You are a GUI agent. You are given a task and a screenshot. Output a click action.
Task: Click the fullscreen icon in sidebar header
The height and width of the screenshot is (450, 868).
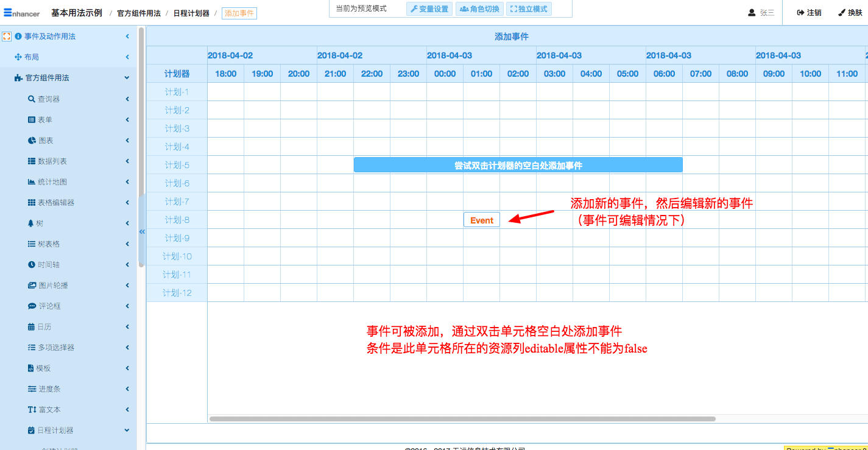7,37
